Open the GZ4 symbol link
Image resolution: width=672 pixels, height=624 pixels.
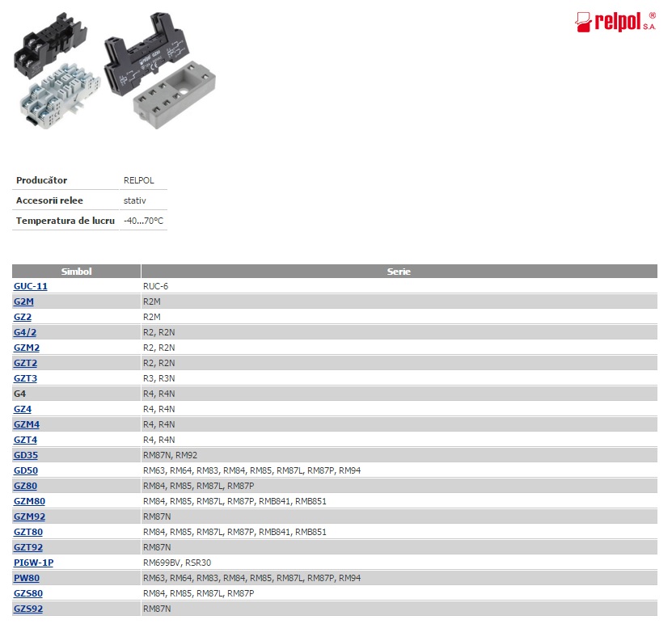tap(23, 409)
